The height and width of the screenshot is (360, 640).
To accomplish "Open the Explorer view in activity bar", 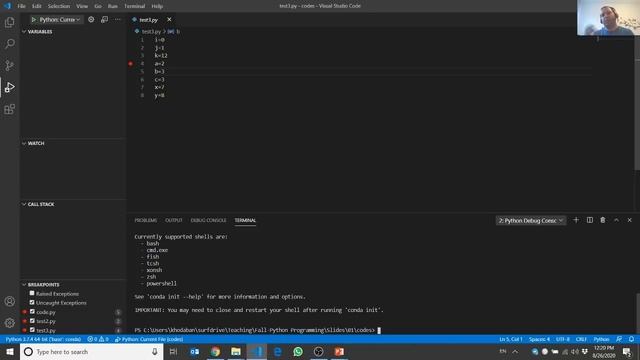I will point(9,22).
